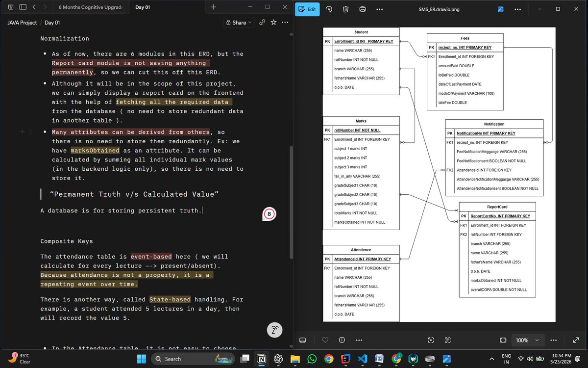
Task: Open the weather widget showing 35°C
Action: point(20,359)
